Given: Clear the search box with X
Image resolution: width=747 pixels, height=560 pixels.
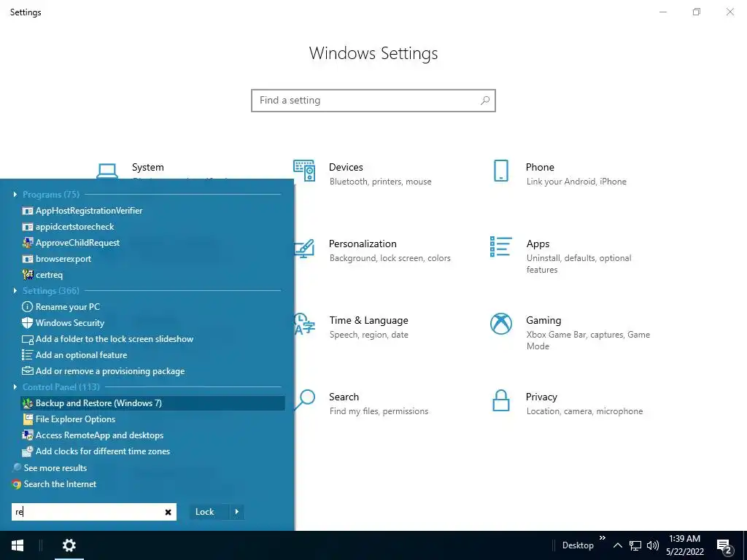Looking at the screenshot, I should coord(169,512).
